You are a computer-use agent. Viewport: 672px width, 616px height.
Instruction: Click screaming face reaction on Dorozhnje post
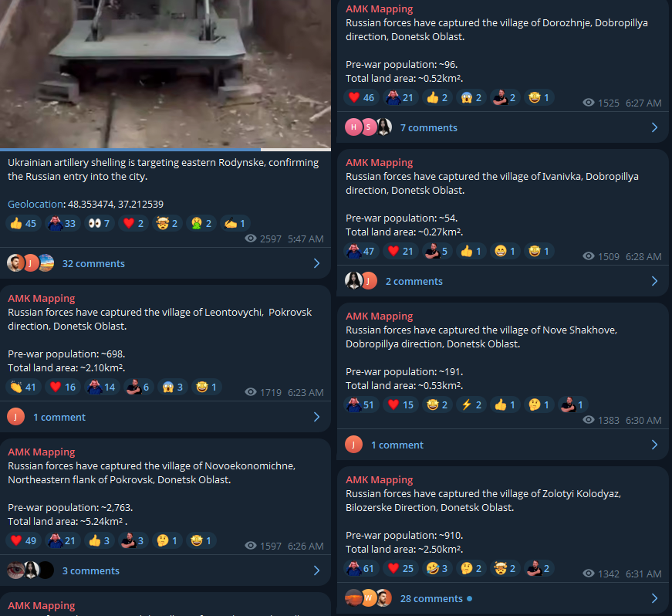[471, 98]
